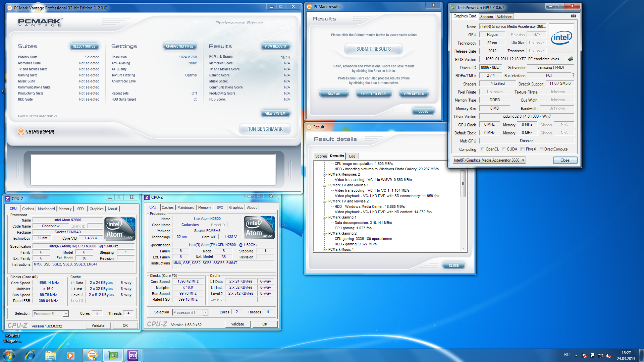The width and height of the screenshot is (644, 362).
Task: Click the muted volume tray icon
Action: point(608,356)
